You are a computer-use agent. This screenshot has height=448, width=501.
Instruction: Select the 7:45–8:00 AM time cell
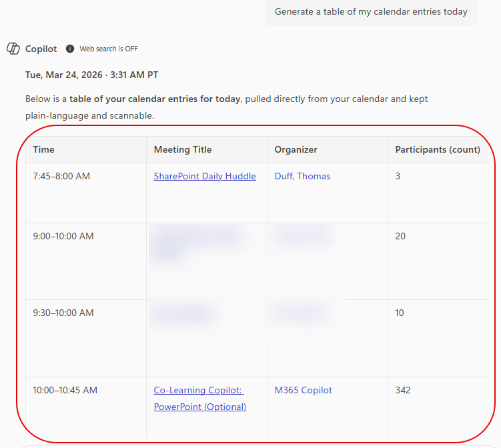tap(61, 176)
